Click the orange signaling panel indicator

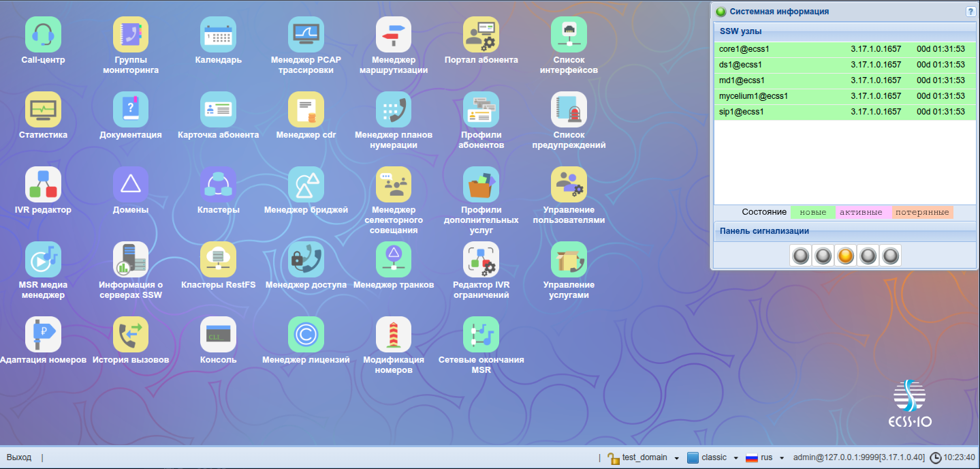pos(845,256)
